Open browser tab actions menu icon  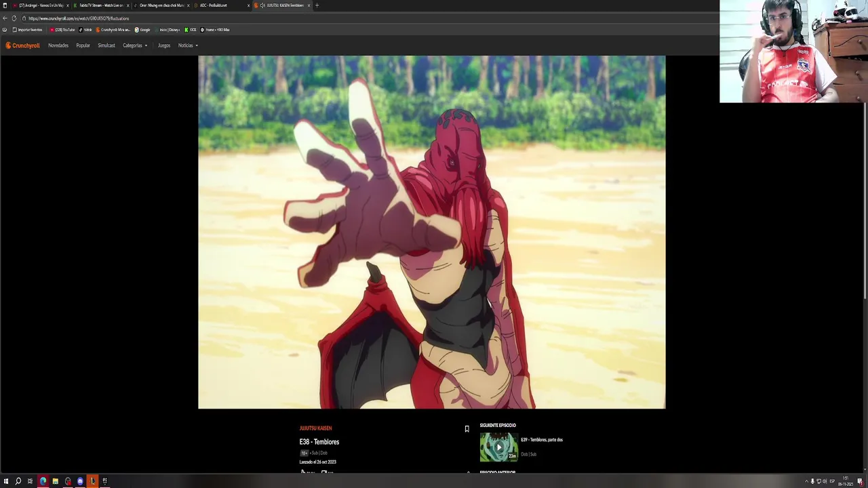(5, 5)
